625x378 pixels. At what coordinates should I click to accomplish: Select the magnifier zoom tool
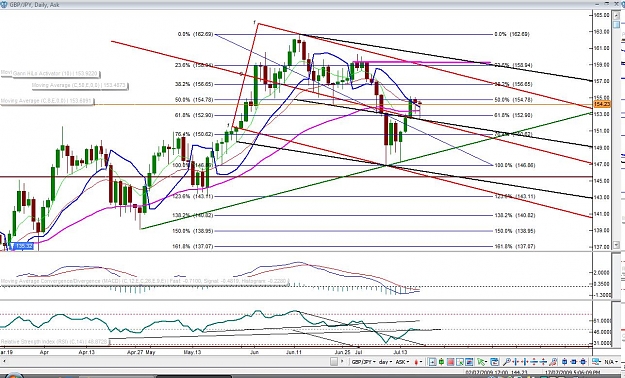(x=507, y=362)
